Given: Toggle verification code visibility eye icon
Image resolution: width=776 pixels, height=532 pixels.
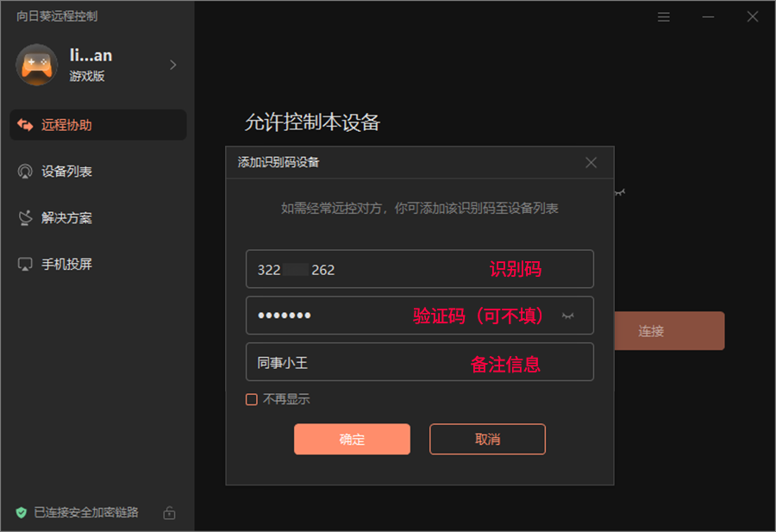Looking at the screenshot, I should tap(568, 316).
